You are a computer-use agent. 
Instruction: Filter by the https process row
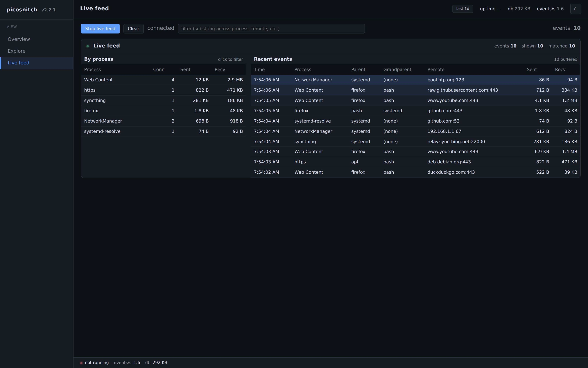163,90
